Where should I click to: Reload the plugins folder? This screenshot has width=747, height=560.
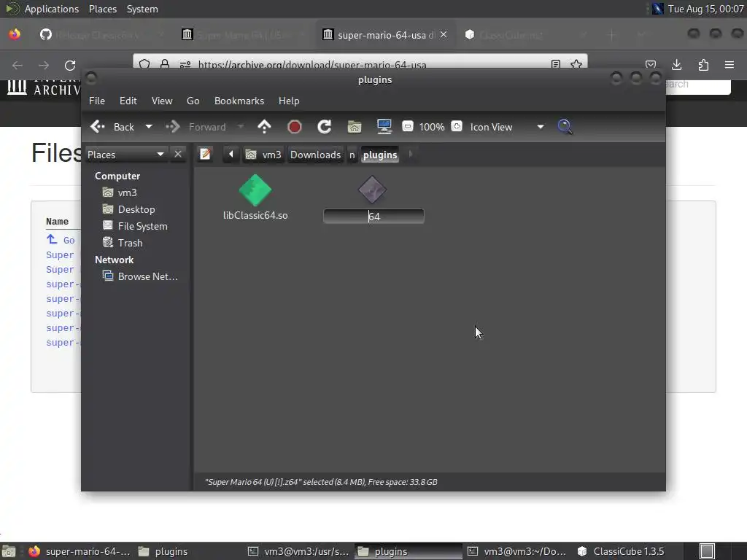(325, 127)
